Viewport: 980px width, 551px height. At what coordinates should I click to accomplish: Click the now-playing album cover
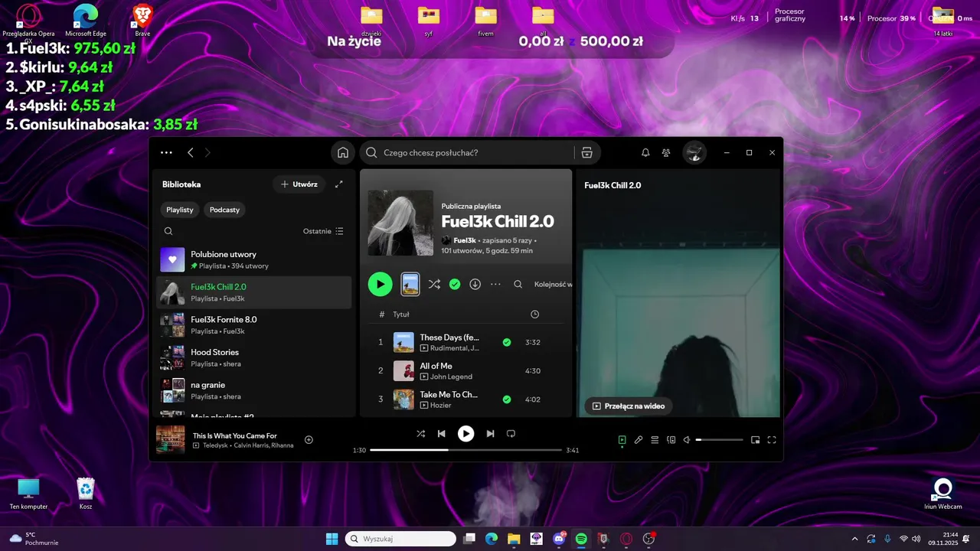[171, 439]
